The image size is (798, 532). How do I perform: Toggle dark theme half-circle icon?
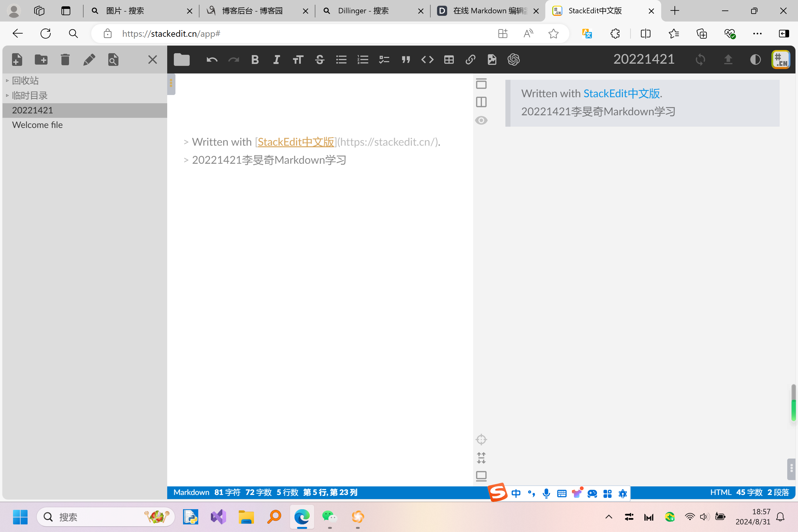pos(755,60)
